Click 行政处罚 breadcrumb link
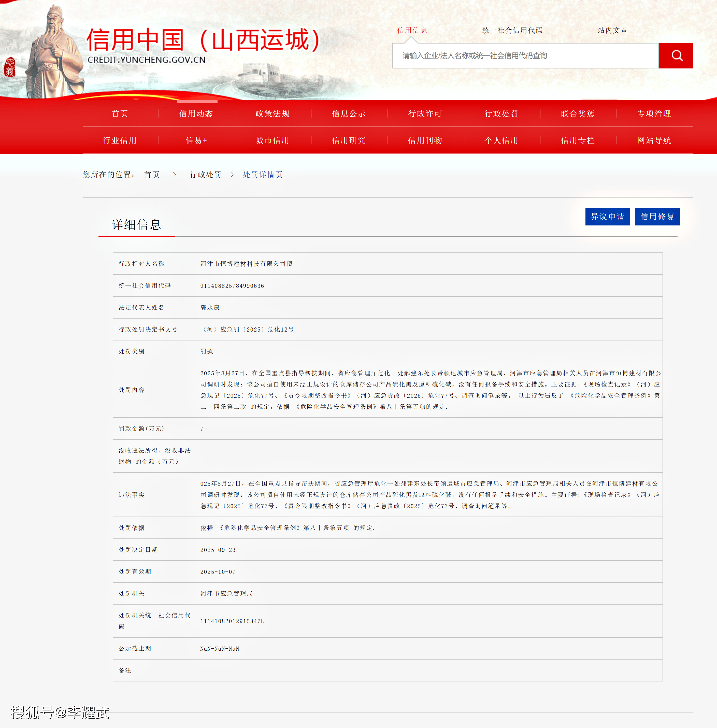The width and height of the screenshot is (717, 728). click(x=205, y=175)
